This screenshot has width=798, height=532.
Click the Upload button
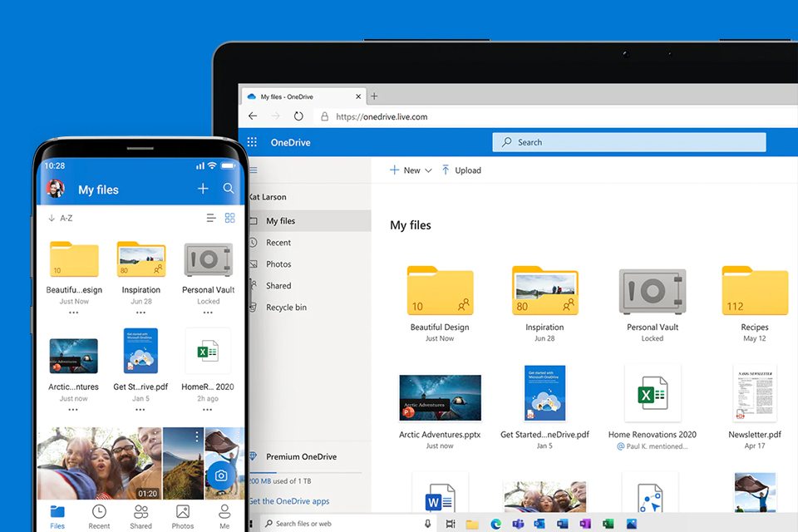tap(461, 170)
